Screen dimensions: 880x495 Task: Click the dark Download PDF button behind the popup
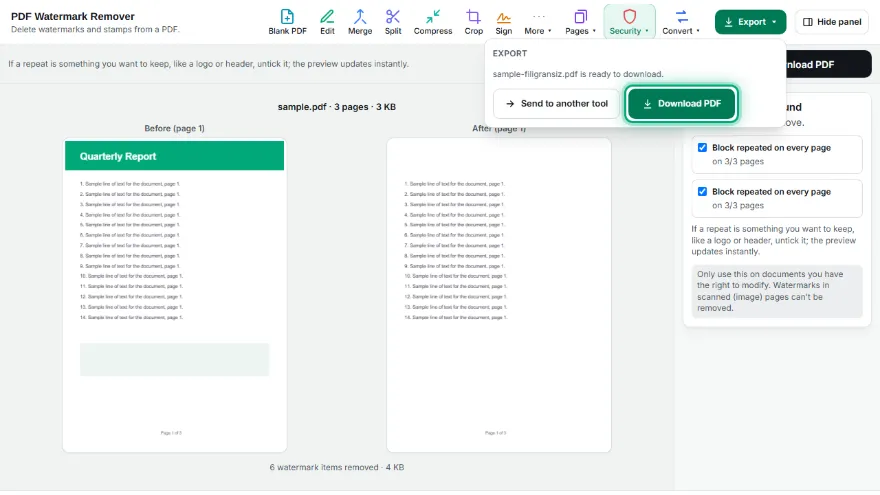click(x=828, y=65)
